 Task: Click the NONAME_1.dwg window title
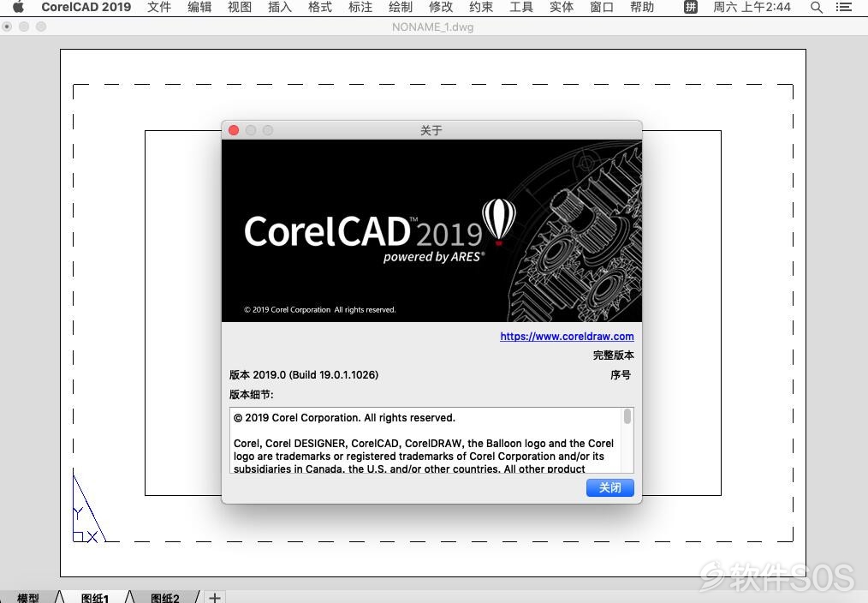point(433,27)
